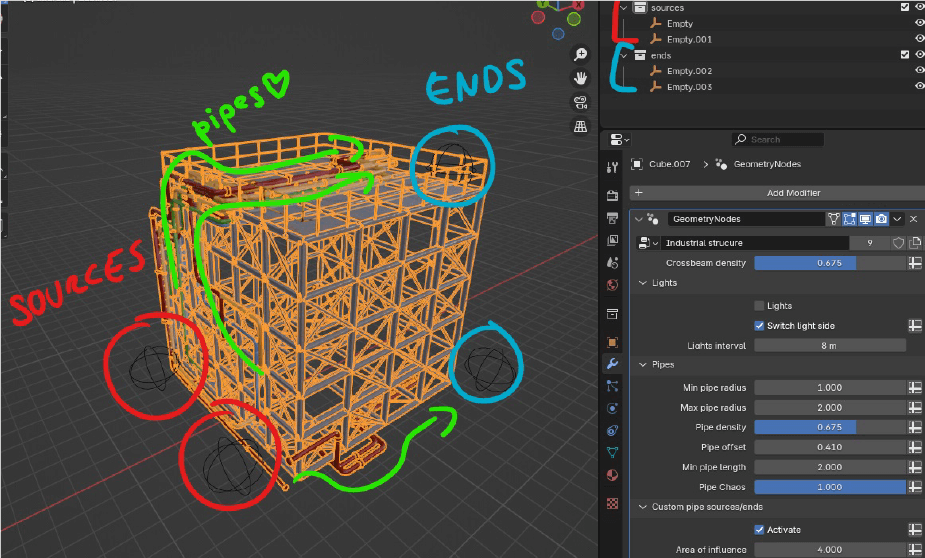The height and width of the screenshot is (558, 925).
Task: Click the pan view hand icon
Action: pos(580,78)
